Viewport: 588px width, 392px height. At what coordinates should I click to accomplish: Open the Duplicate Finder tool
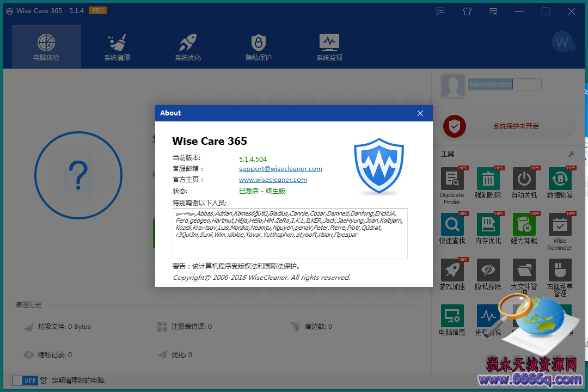452,186
